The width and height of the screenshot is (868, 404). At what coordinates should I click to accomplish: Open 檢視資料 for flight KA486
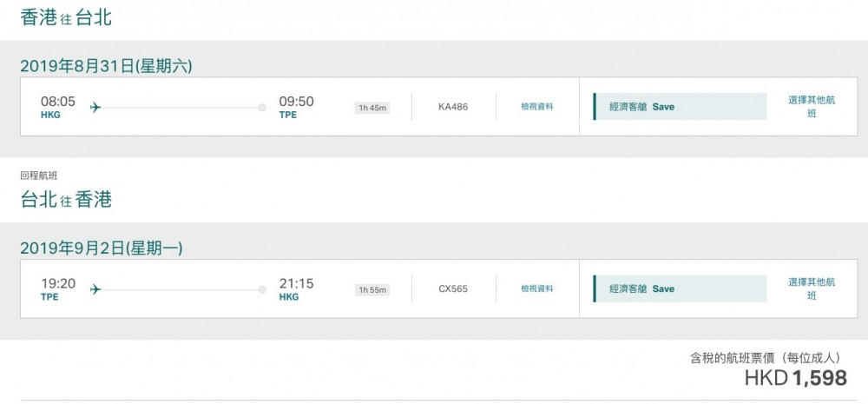pos(536,107)
